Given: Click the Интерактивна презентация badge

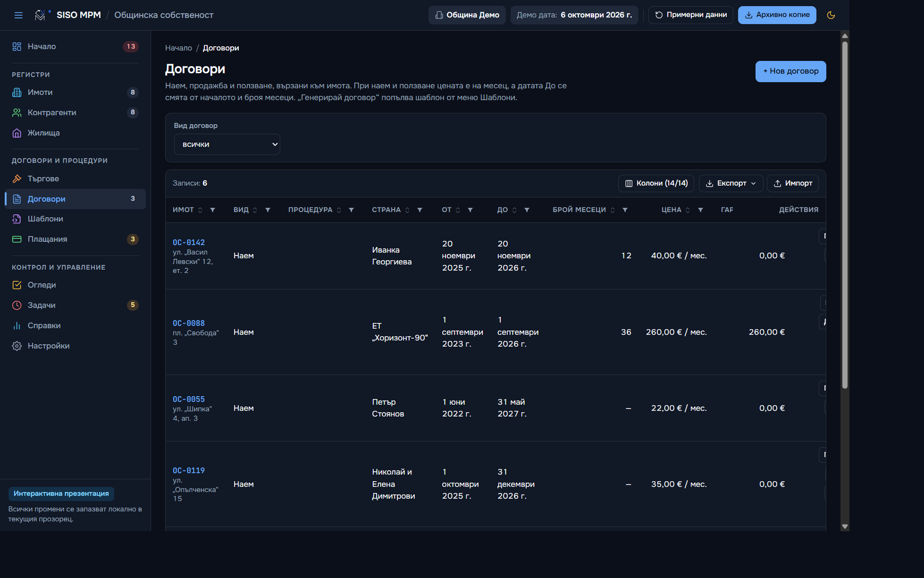Looking at the screenshot, I should point(61,493).
